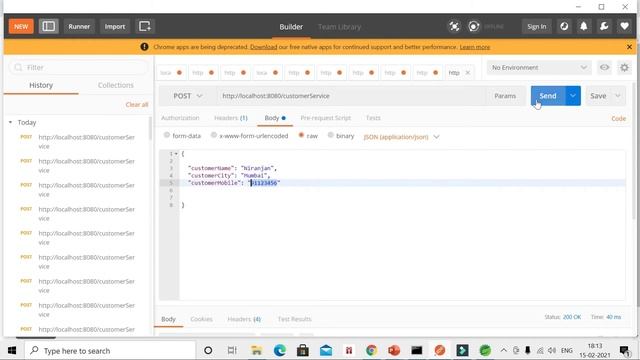The width and height of the screenshot is (640, 360).
Task: Show hidden system tray icons
Action: 504,351
